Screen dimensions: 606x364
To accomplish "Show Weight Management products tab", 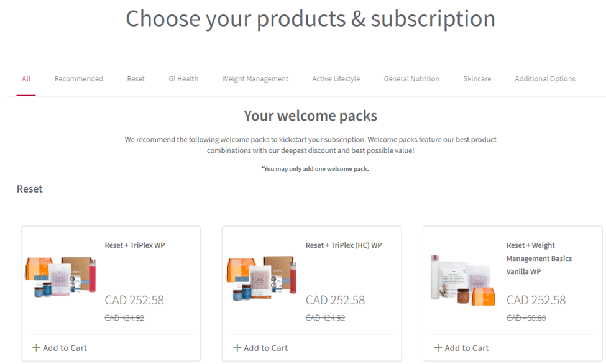I will tap(255, 79).
